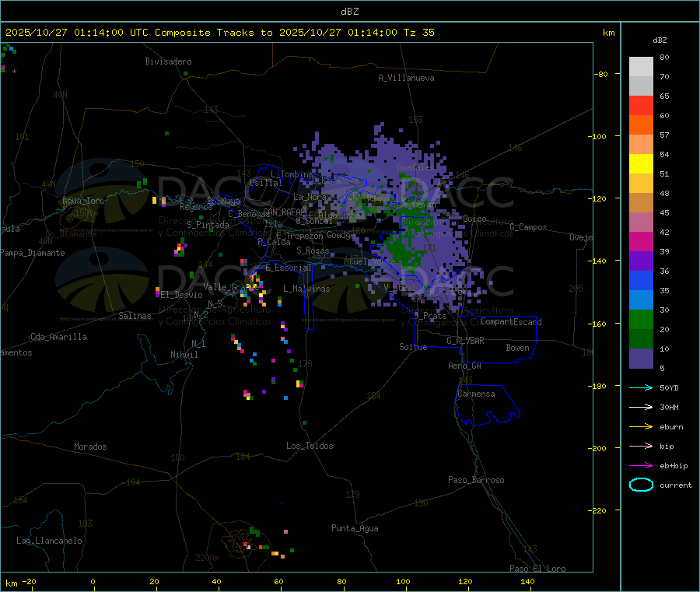Select the light gray 70-80 dBZ swatch
Viewport: 700px width, 592px height.
coord(641,67)
